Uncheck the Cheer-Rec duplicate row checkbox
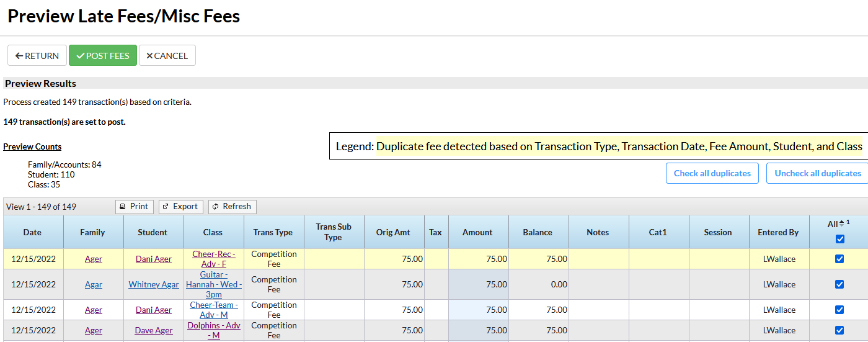868x342 pixels. pyautogui.click(x=839, y=259)
